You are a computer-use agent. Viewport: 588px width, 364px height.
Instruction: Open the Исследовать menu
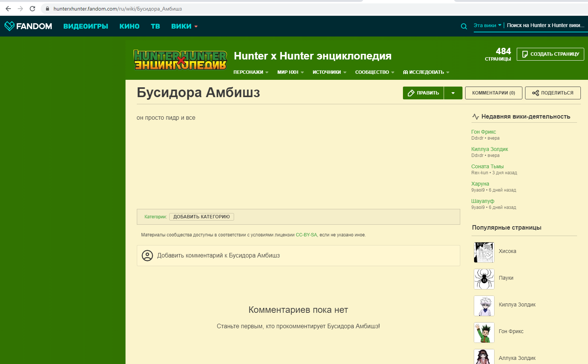coord(426,72)
